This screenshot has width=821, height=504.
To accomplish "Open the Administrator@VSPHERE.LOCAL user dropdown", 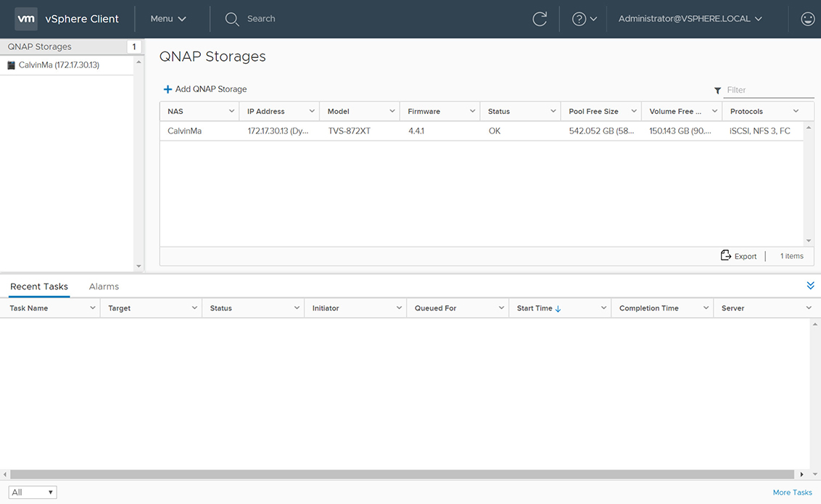I will [x=690, y=19].
